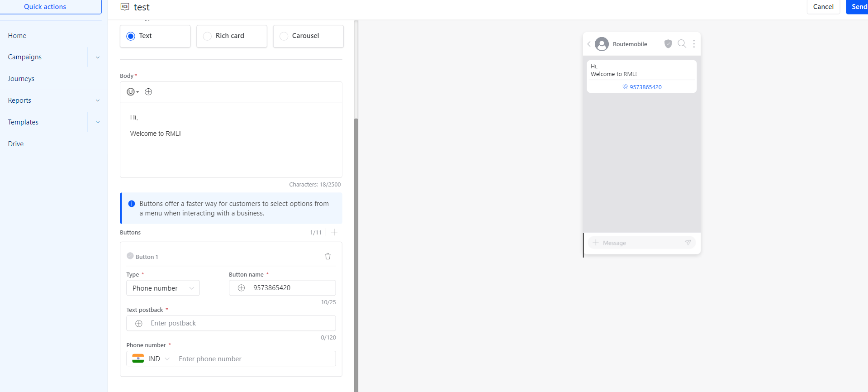Click plus icon in preview message bar
This screenshot has width=868, height=392.
(596, 243)
